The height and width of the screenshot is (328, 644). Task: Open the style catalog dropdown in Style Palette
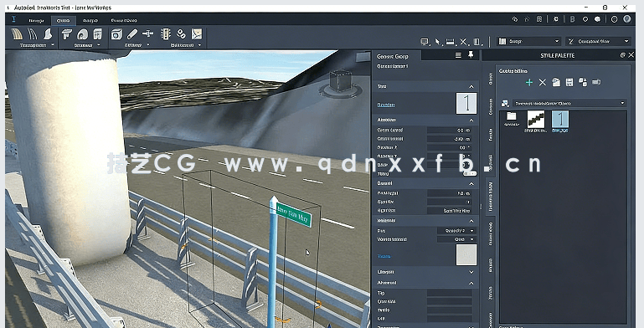pos(569,104)
